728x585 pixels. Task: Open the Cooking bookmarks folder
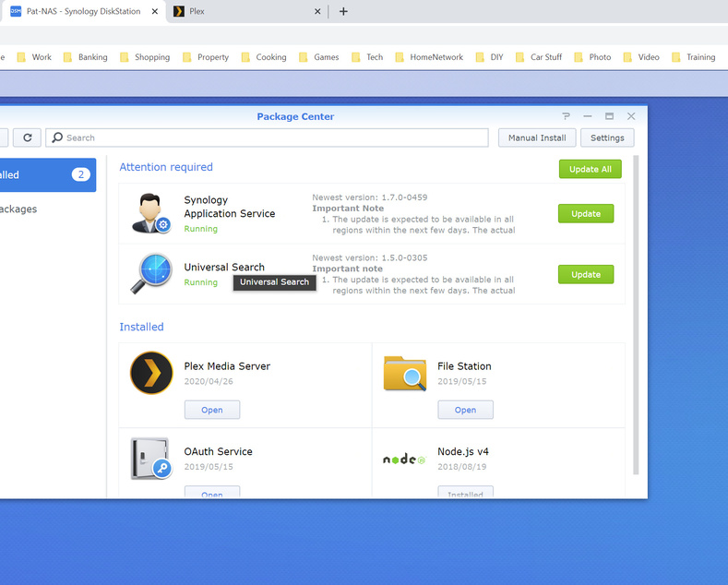(264, 57)
